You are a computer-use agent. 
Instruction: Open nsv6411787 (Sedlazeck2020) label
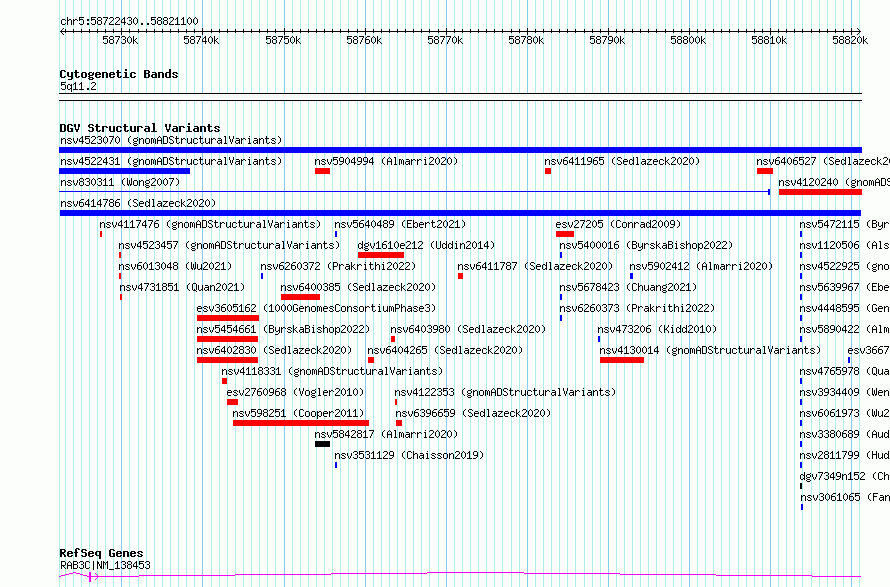[535, 266]
